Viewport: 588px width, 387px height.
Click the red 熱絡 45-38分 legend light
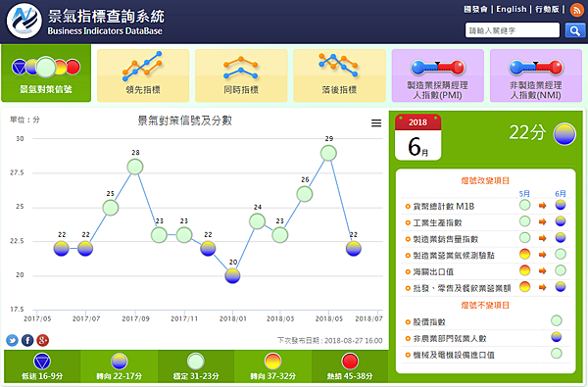(350, 362)
